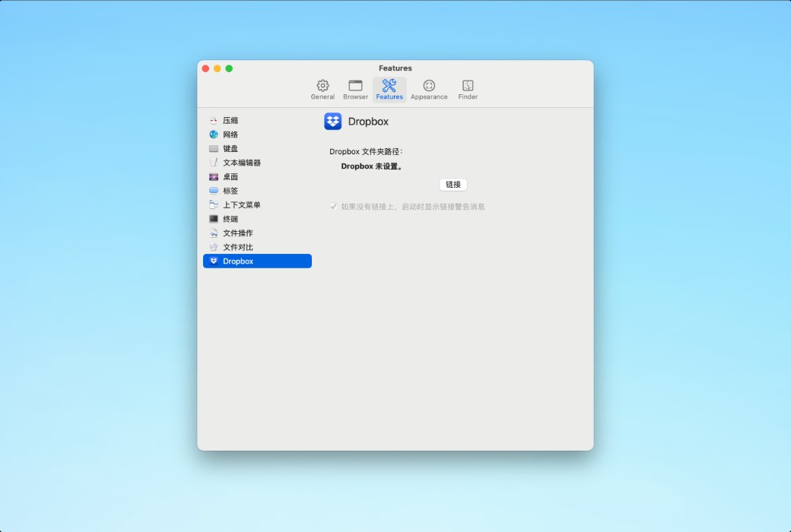Select 上下文菜单 in the sidebar
This screenshot has height=532, width=791.
point(257,204)
